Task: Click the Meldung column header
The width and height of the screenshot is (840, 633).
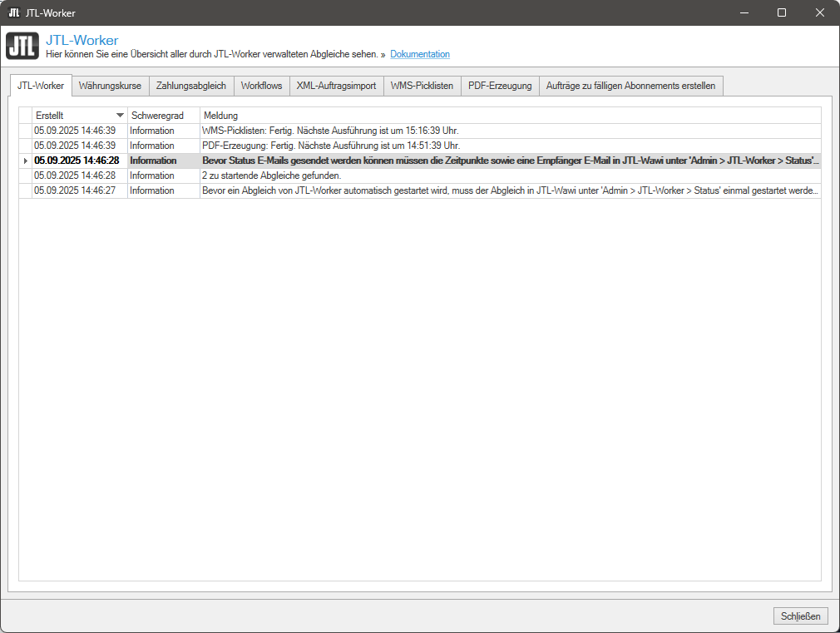Action: coord(509,115)
